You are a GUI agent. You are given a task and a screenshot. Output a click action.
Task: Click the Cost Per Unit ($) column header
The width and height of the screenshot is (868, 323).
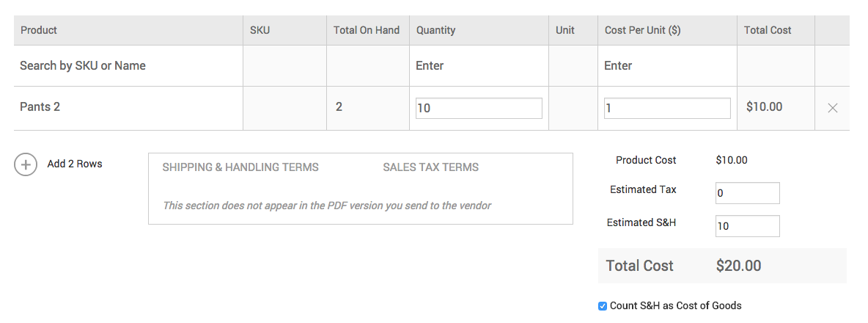coord(643,31)
